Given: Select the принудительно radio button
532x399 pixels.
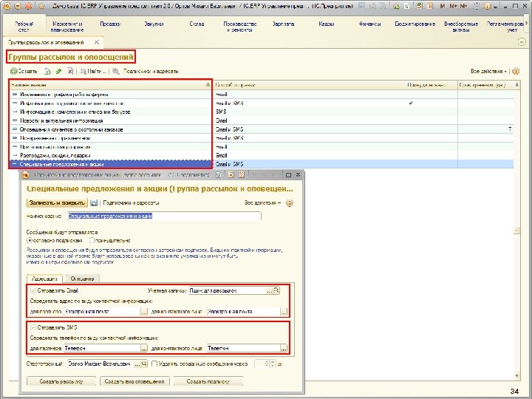Looking at the screenshot, I should [x=91, y=239].
